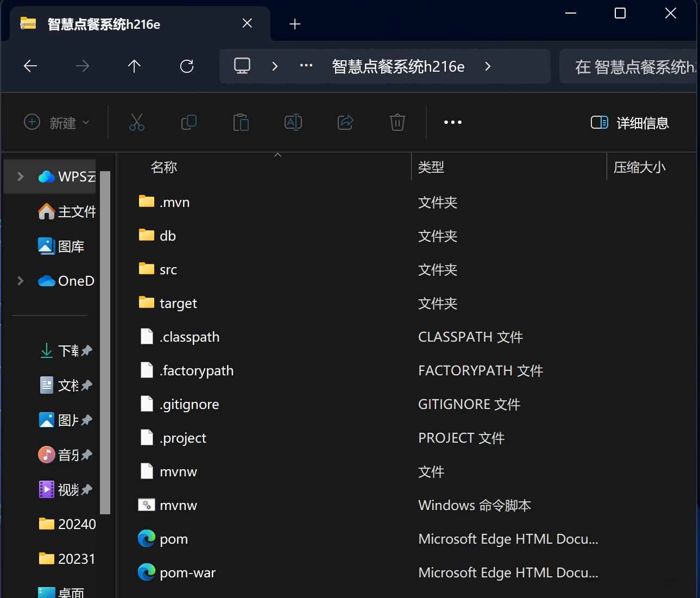The width and height of the screenshot is (700, 598).
Task: Select the pom-war Edge document icon
Action: coord(147,572)
